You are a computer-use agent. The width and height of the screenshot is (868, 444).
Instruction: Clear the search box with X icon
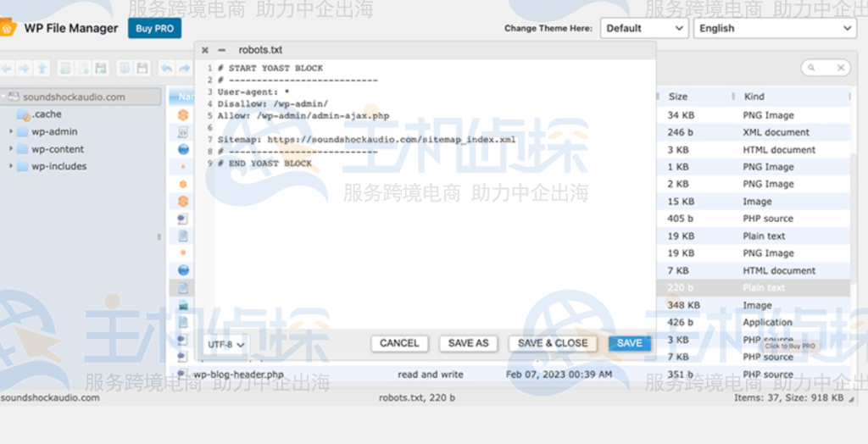click(x=841, y=68)
